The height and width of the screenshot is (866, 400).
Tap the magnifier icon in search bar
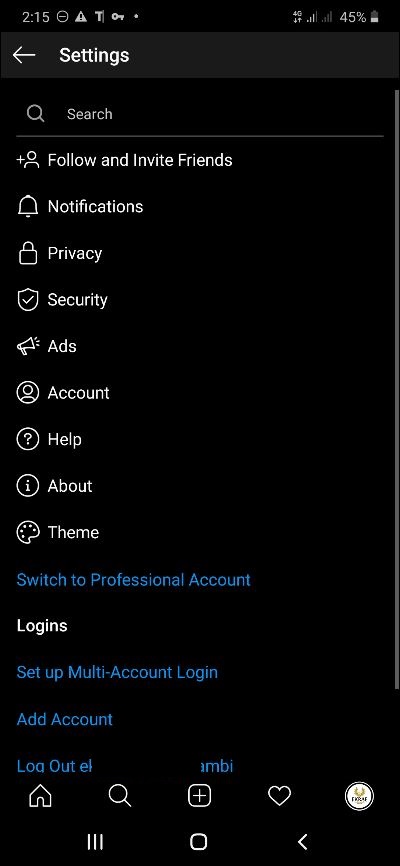35,114
